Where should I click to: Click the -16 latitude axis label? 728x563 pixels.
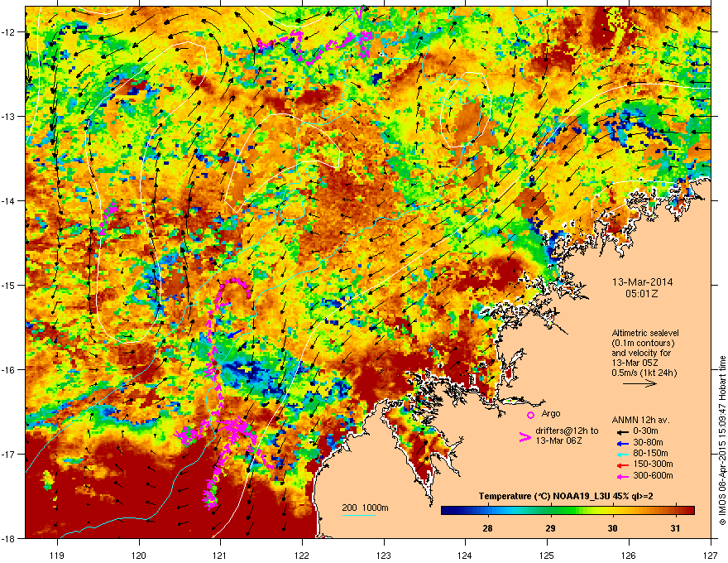tap(8, 369)
